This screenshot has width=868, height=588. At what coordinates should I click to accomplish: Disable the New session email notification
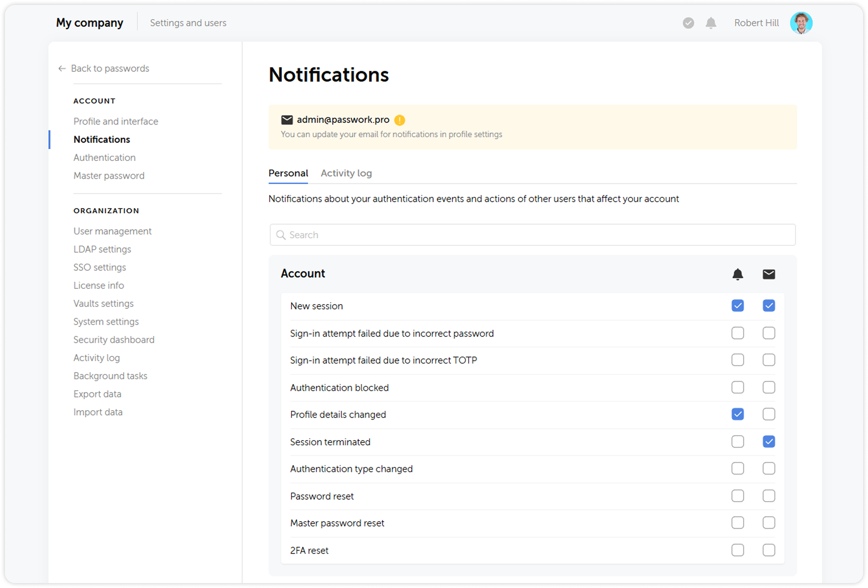[x=769, y=306]
